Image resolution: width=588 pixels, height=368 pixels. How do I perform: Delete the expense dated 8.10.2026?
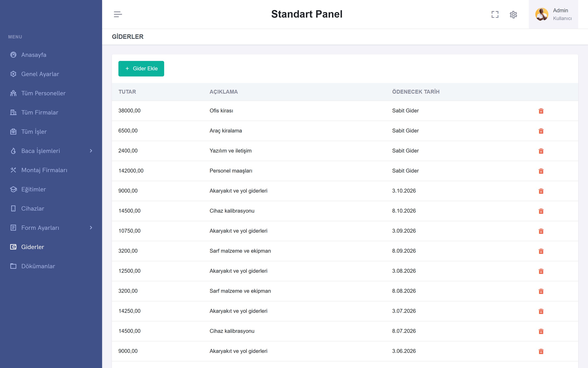point(541,211)
